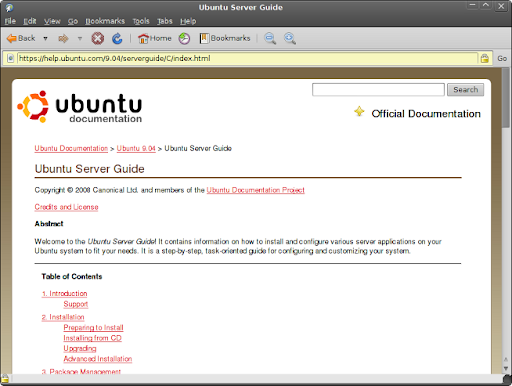512x386 pixels.
Task: Click the documentation search text field
Action: (x=378, y=89)
